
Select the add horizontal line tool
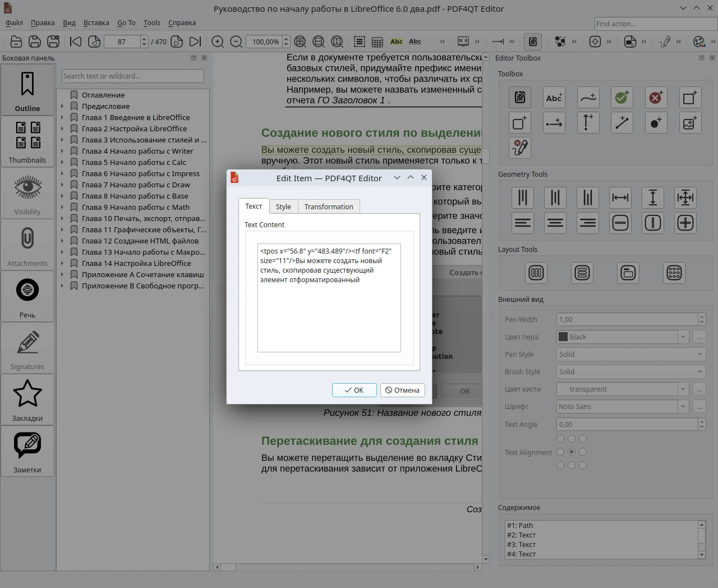pyautogui.click(x=554, y=123)
